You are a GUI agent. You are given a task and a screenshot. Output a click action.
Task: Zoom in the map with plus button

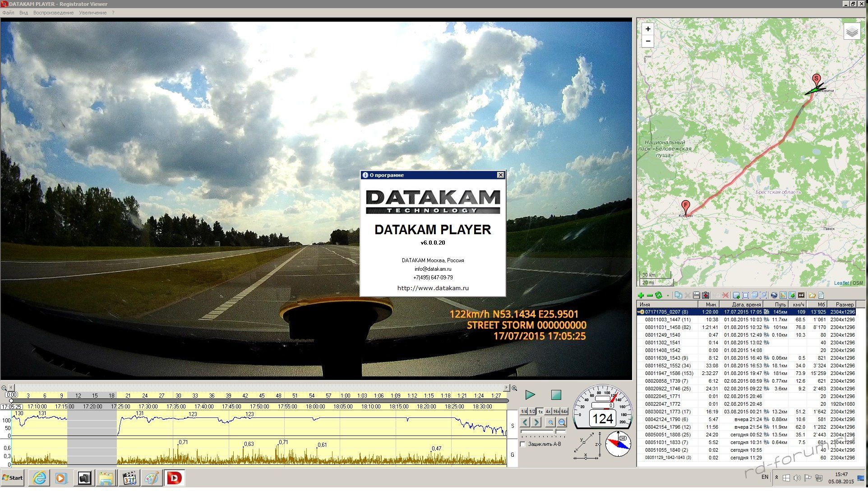point(648,29)
